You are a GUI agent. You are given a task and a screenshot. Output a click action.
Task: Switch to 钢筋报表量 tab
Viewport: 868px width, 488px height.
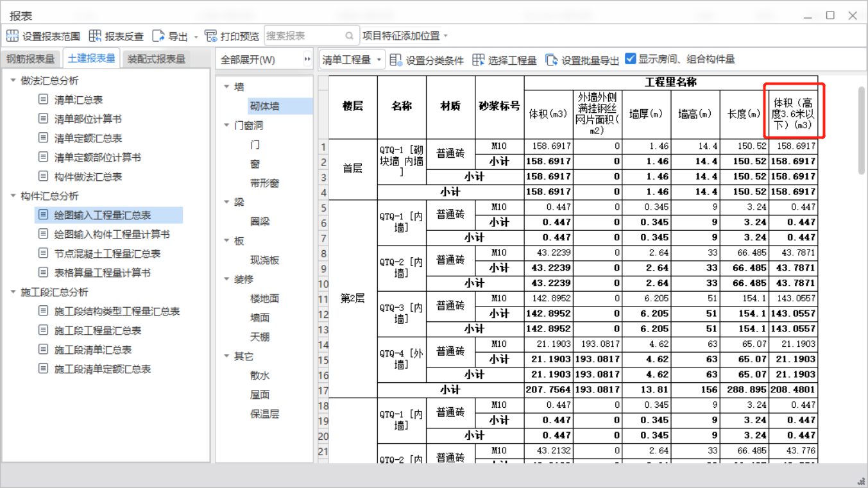31,59
